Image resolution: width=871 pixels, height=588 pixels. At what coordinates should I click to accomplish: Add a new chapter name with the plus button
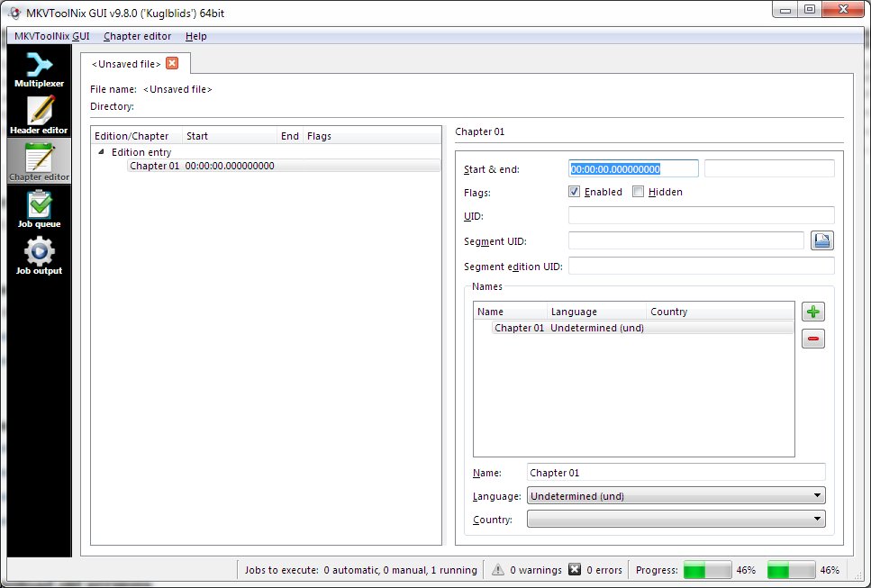click(812, 311)
